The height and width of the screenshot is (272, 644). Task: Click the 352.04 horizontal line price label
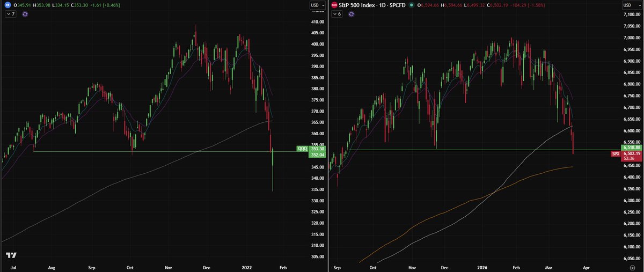pyautogui.click(x=317, y=155)
